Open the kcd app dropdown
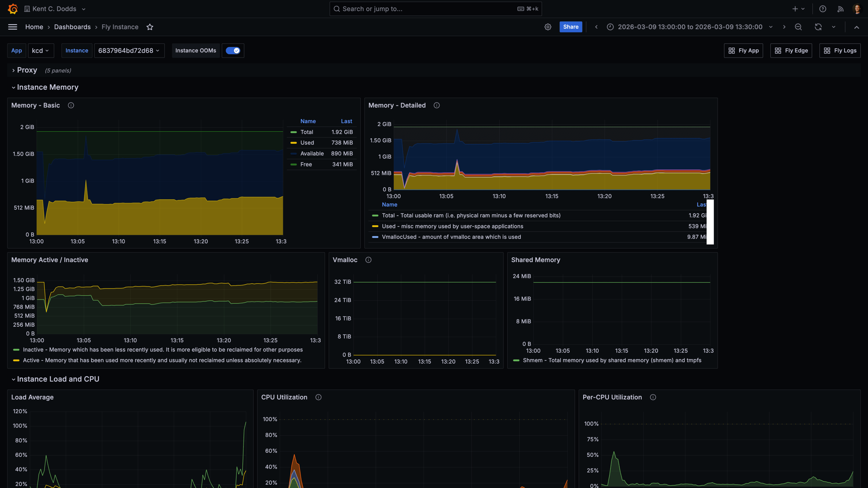This screenshot has height=488, width=868. coord(40,50)
